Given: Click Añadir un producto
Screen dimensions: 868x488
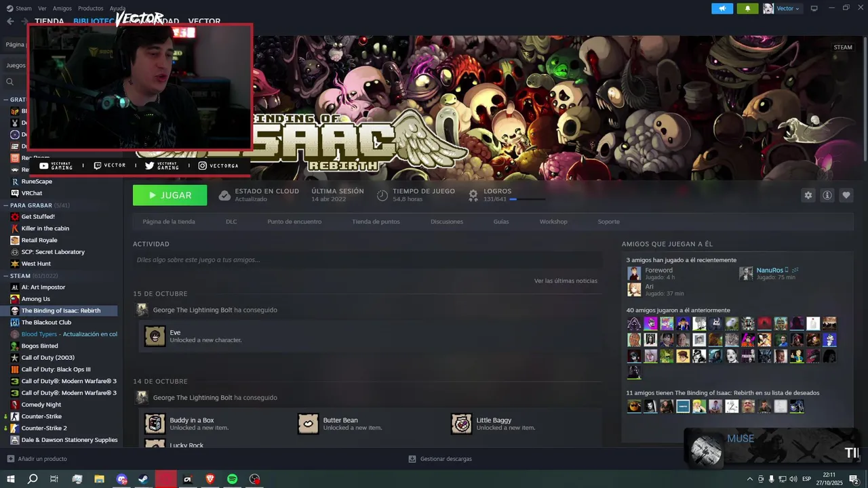Looking at the screenshot, I should [42, 459].
